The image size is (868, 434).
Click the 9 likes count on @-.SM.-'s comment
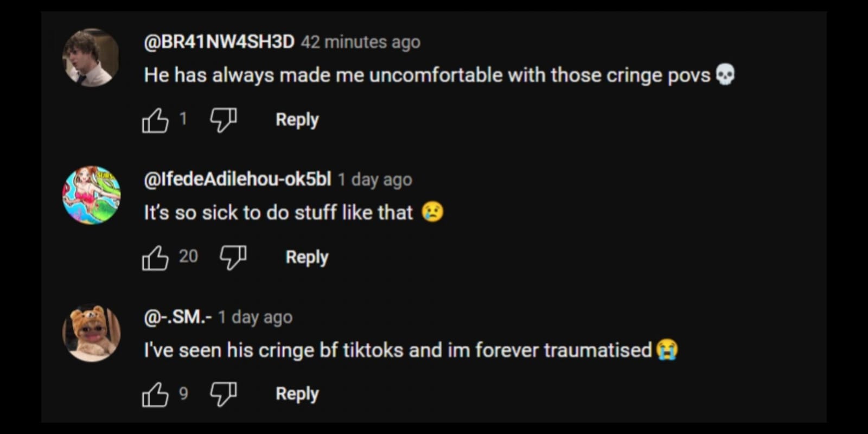pos(183,393)
